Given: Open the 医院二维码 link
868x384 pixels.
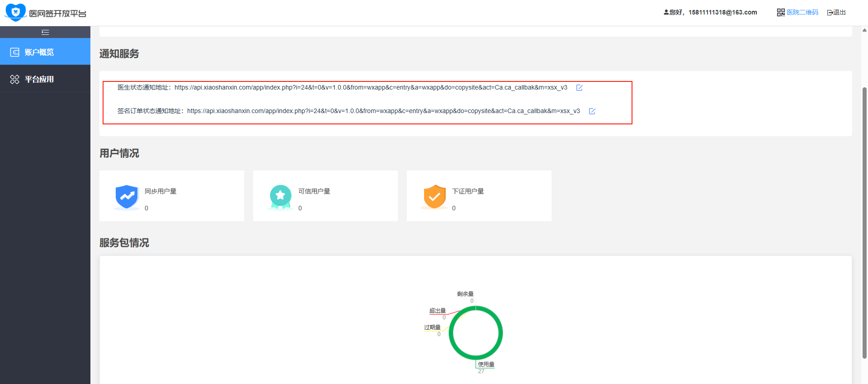Looking at the screenshot, I should 802,13.
